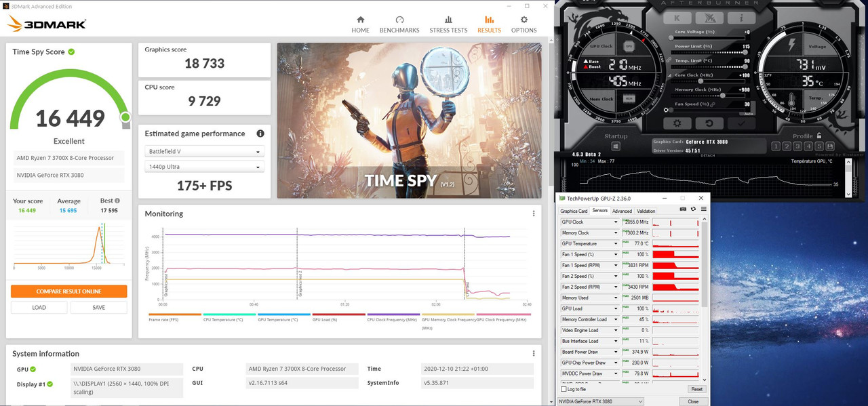Open Memory Used sensor dropdown in GPU-Z
The width and height of the screenshot is (868, 406).
point(616,298)
